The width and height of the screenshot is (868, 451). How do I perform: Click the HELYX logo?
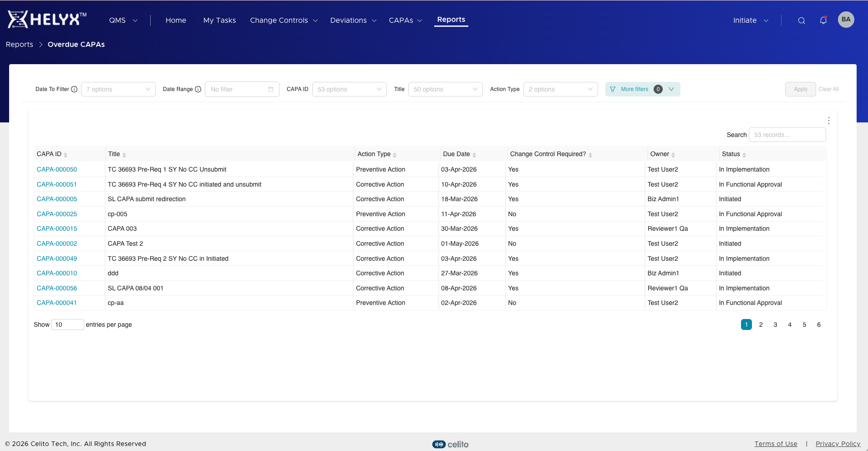[x=47, y=20]
